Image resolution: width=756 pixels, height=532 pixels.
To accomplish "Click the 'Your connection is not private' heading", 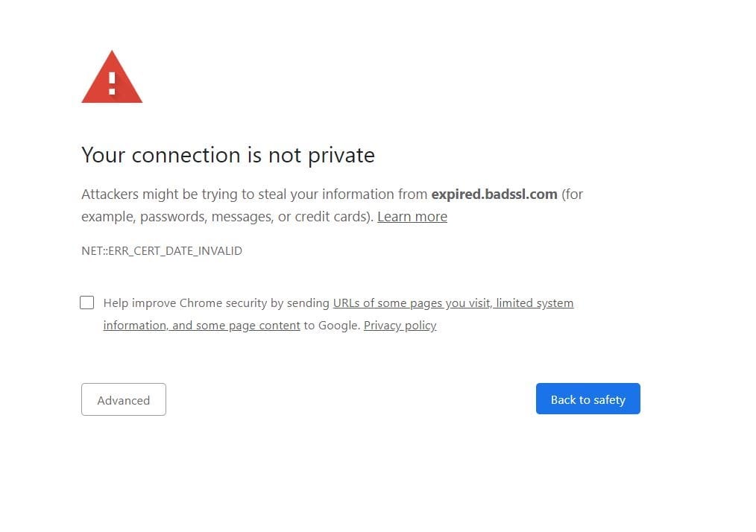I will 228,155.
